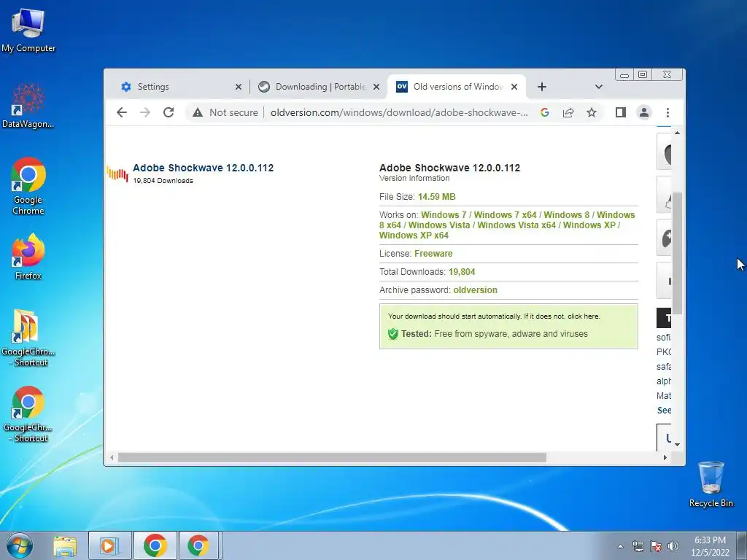Screen dimensions: 747x560
Task: Open Windows Media Player from taskbar
Action: click(x=109, y=545)
